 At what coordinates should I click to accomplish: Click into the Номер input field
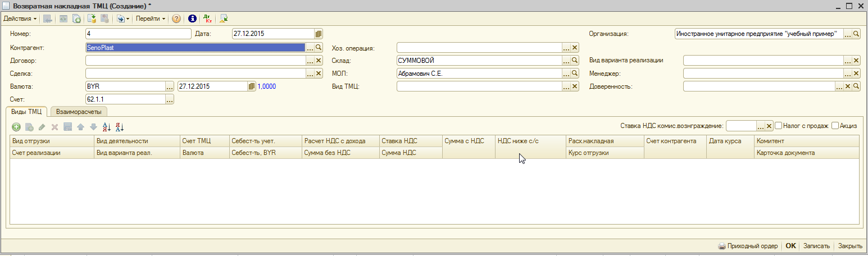coord(138,34)
